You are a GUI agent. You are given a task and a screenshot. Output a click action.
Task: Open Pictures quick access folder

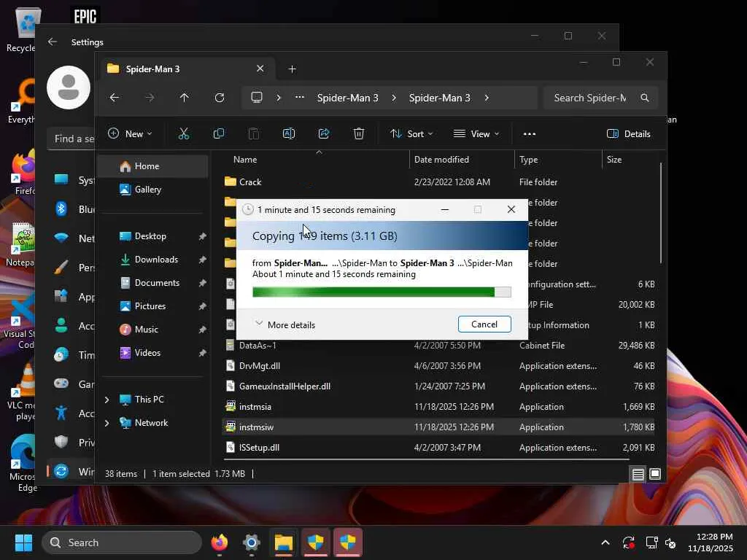pyautogui.click(x=150, y=306)
